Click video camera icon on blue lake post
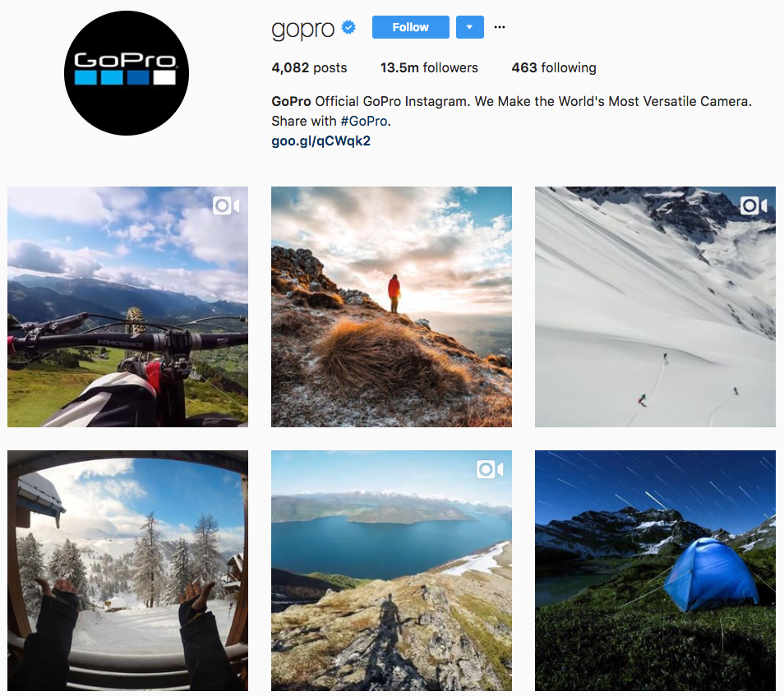Screen dimensions: 784x696 [x=490, y=469]
